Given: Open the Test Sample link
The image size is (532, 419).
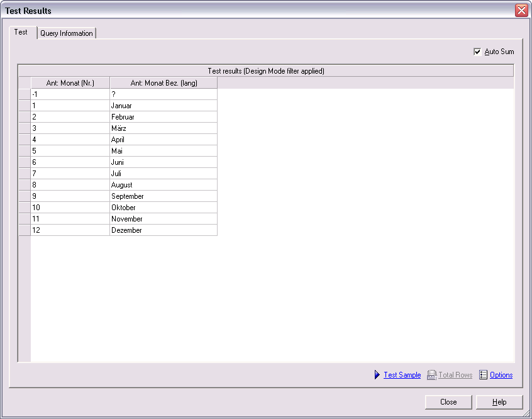Looking at the screenshot, I should (402, 375).
